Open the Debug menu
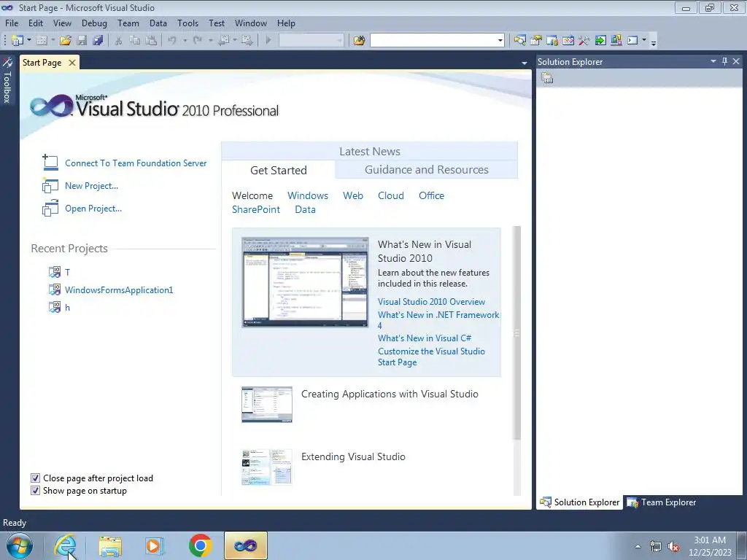The height and width of the screenshot is (560, 747). click(x=94, y=23)
